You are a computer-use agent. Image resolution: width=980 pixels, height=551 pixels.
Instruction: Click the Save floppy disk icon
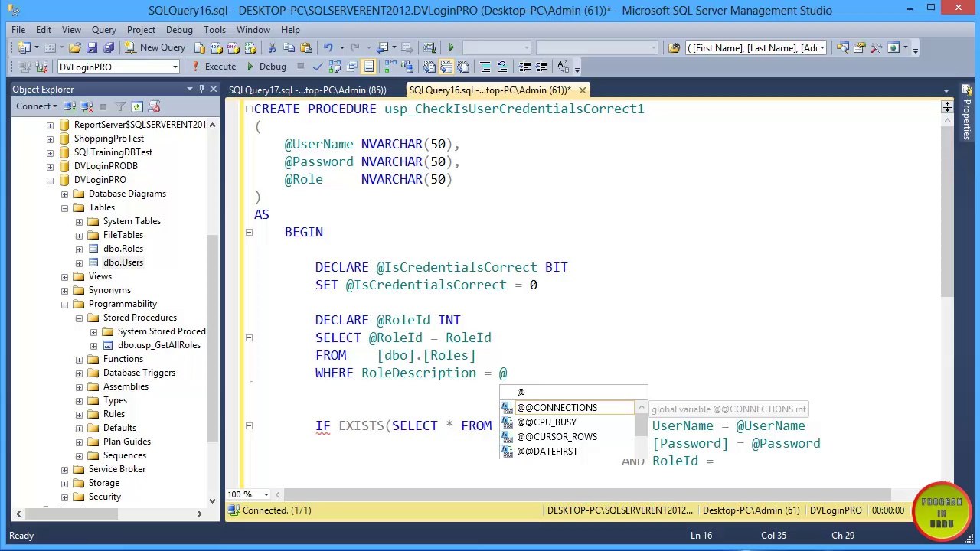(92, 47)
